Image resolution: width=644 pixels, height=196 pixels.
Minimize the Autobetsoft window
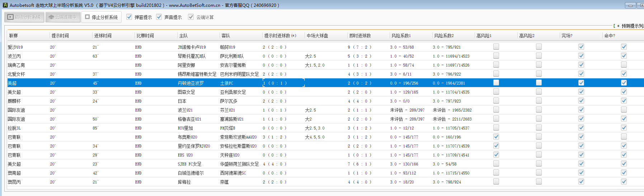point(630,5)
